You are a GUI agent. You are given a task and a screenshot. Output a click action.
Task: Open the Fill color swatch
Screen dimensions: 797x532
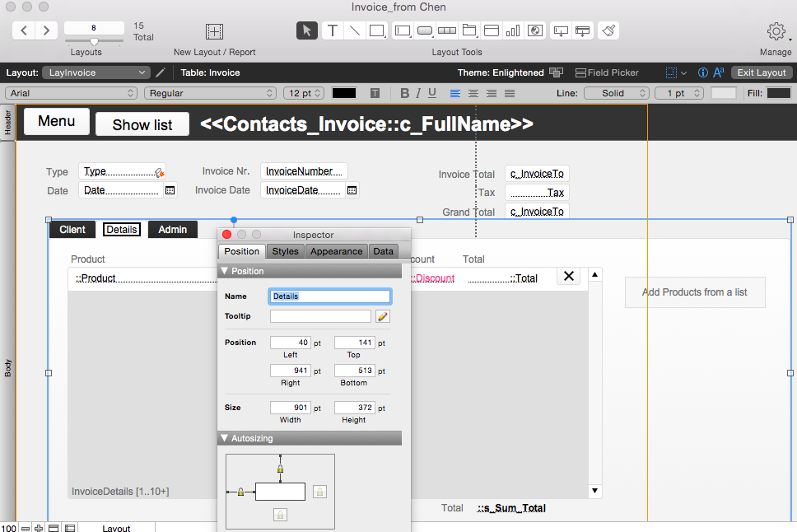coord(779,93)
